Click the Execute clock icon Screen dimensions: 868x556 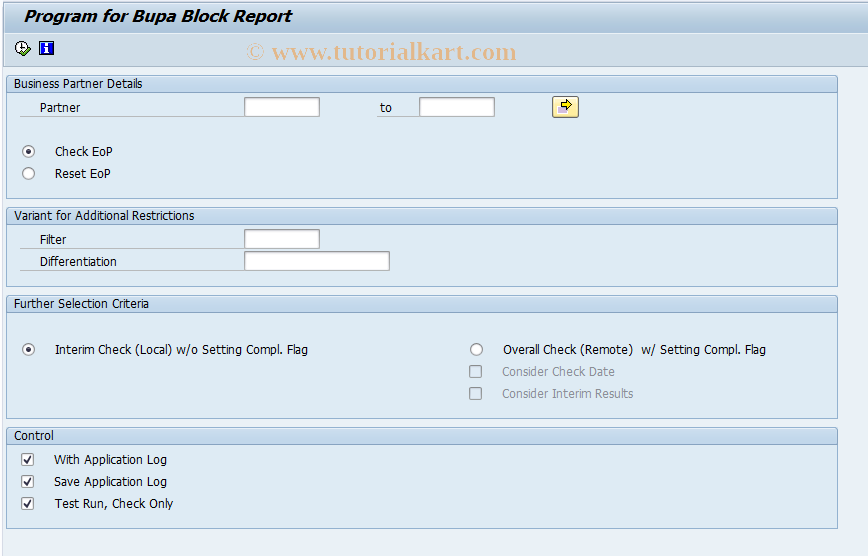[23, 49]
